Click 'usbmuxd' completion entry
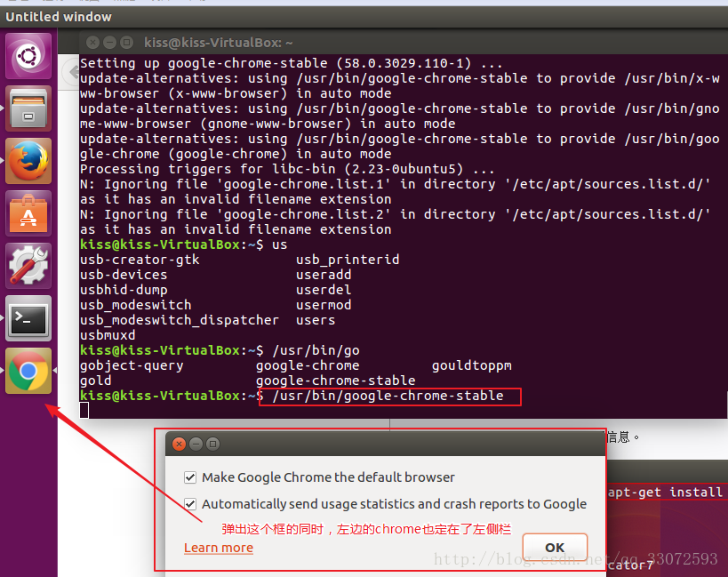 [x=108, y=335]
